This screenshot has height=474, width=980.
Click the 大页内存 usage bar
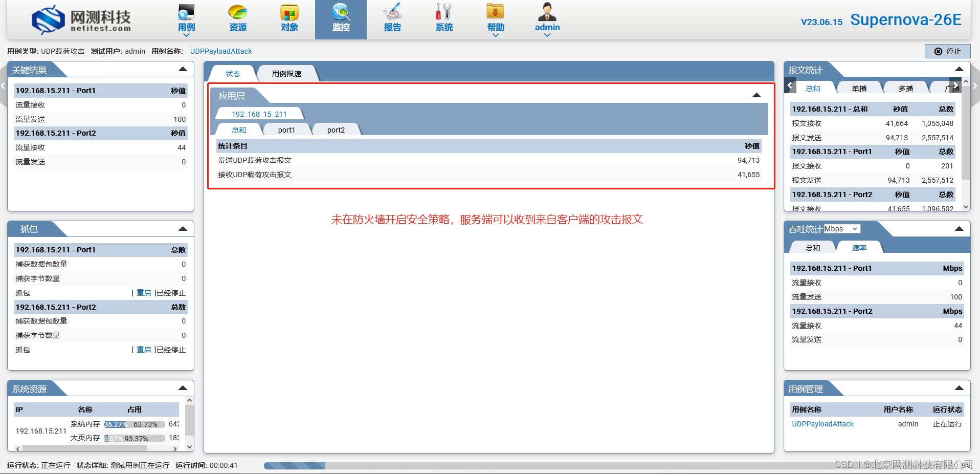point(135,439)
